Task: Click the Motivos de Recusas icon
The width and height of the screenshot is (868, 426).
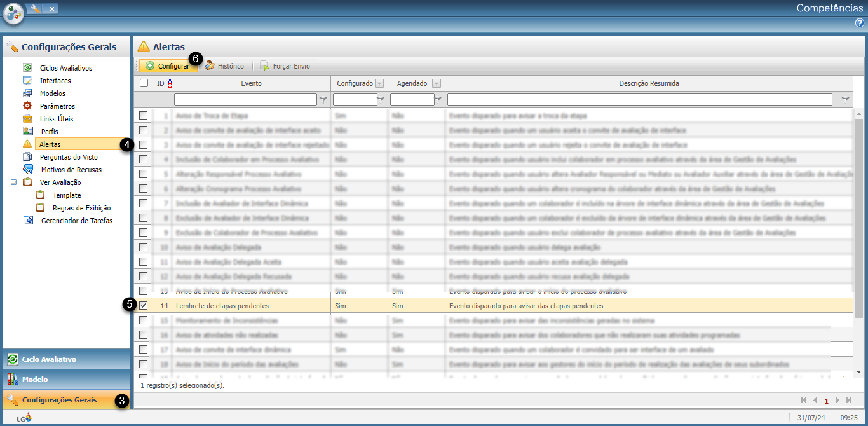Action: pos(27,169)
